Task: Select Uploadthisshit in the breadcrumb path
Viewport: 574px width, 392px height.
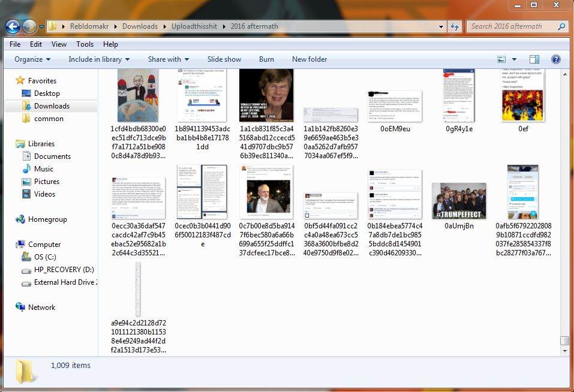Action: pos(194,26)
